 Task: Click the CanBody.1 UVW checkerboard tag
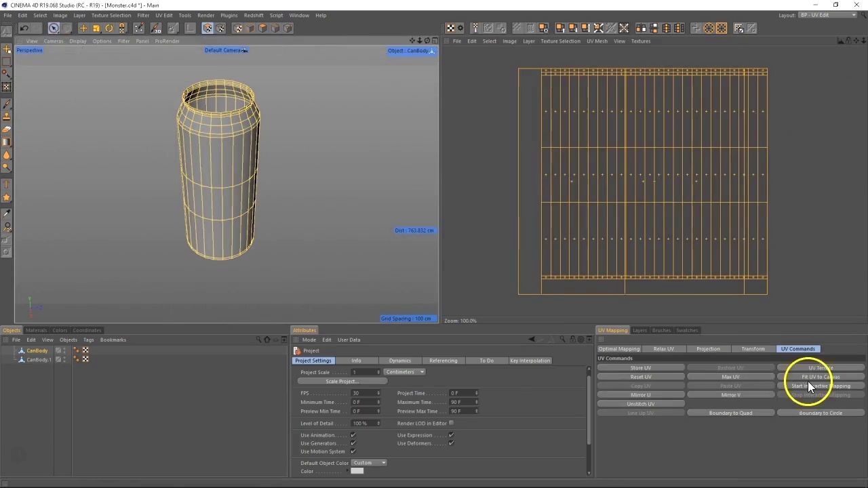(x=85, y=359)
